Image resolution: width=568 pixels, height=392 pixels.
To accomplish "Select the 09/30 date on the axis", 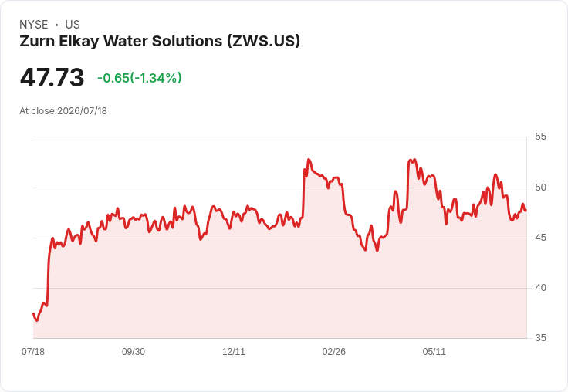I will click(134, 351).
